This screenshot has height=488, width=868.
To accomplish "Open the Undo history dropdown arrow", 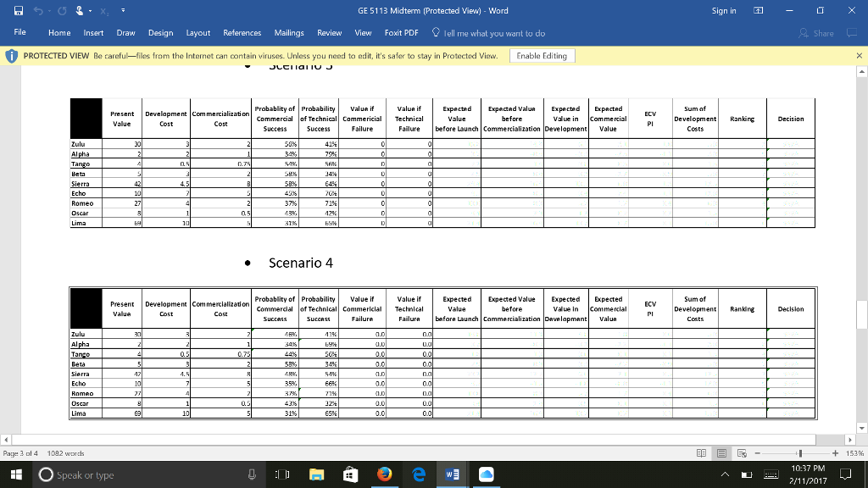I will point(49,11).
